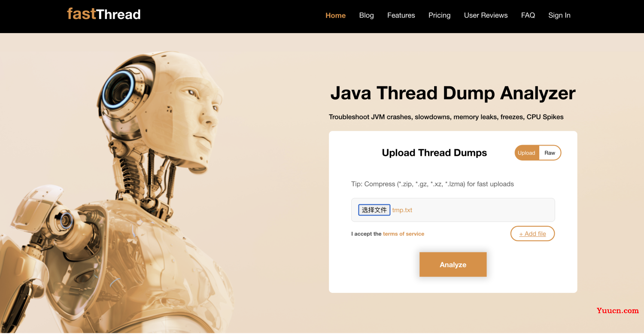Switch to Raw input mode
644x334 pixels.
(x=550, y=153)
